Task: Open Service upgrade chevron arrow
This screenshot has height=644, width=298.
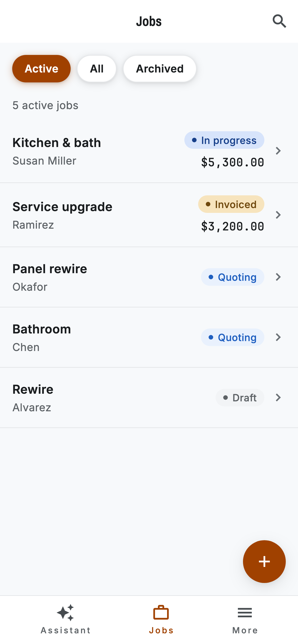Action: pyautogui.click(x=278, y=215)
